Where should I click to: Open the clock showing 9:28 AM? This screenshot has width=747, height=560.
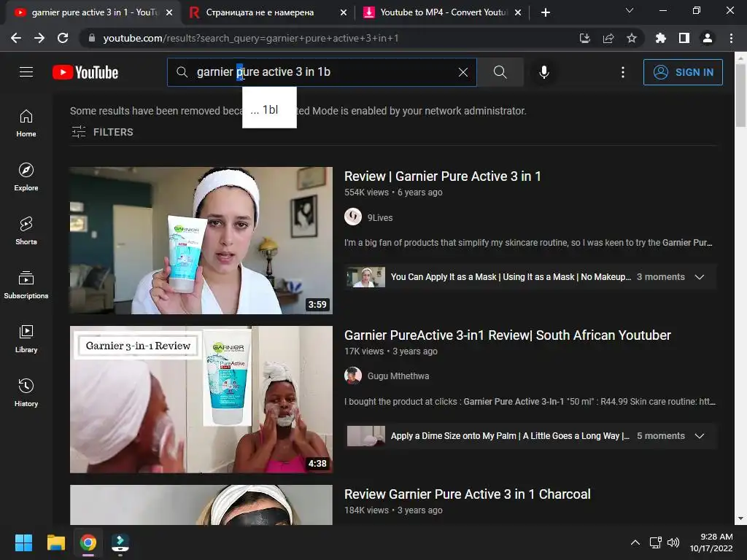click(x=711, y=542)
